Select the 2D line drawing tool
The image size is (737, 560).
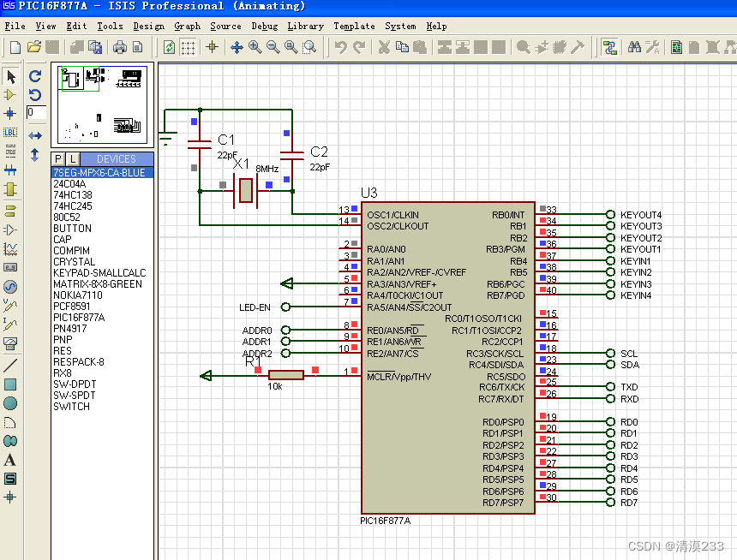[x=10, y=366]
